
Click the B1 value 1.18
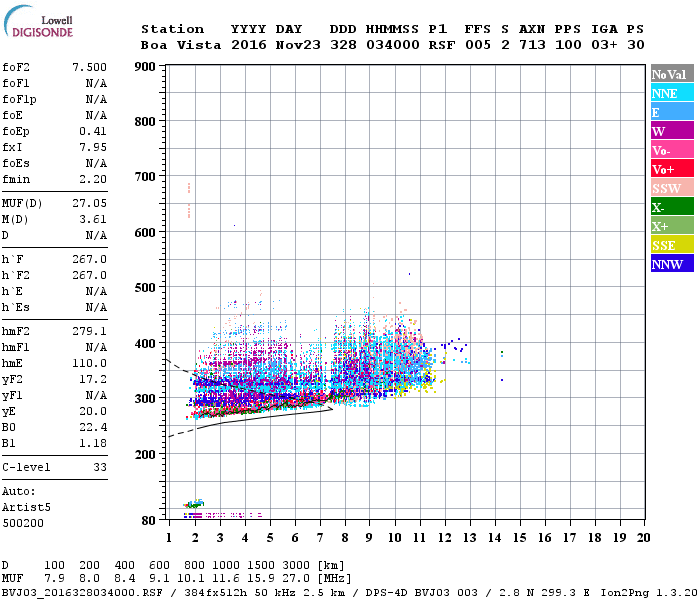click(x=93, y=444)
